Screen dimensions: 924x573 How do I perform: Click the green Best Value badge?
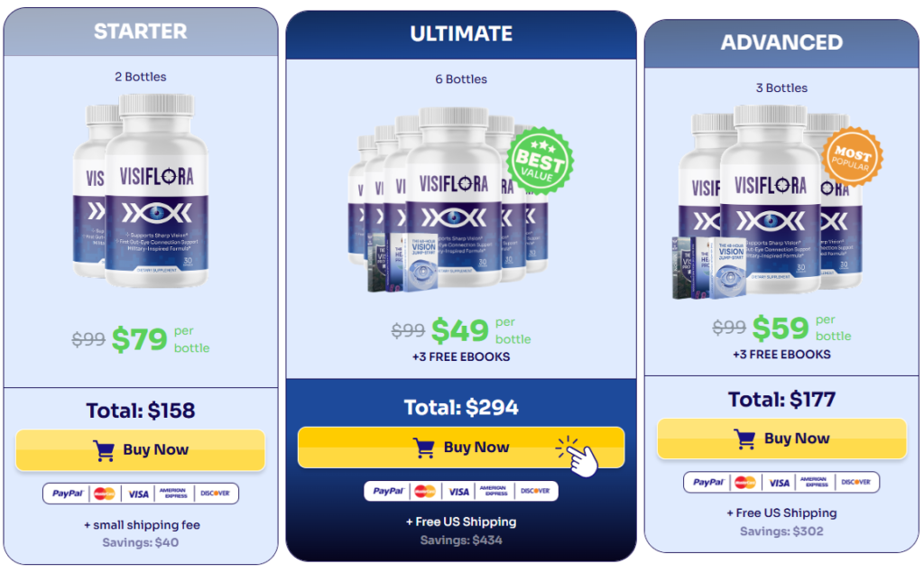(540, 161)
